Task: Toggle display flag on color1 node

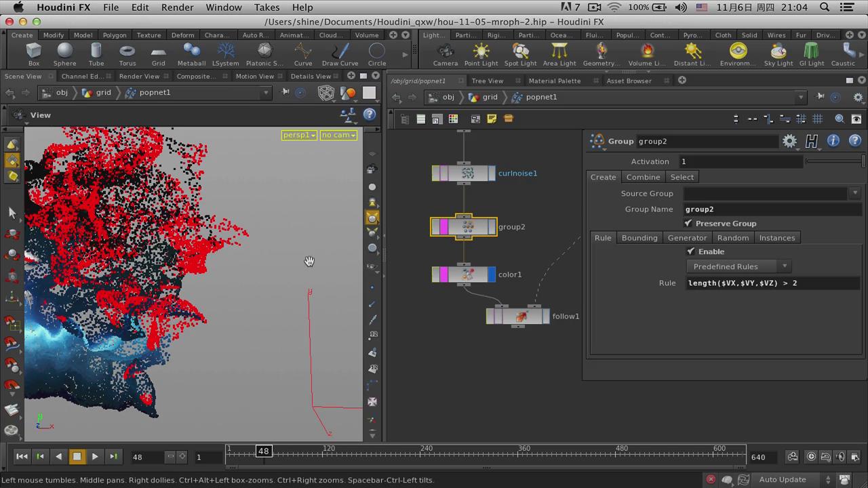Action: click(492, 274)
